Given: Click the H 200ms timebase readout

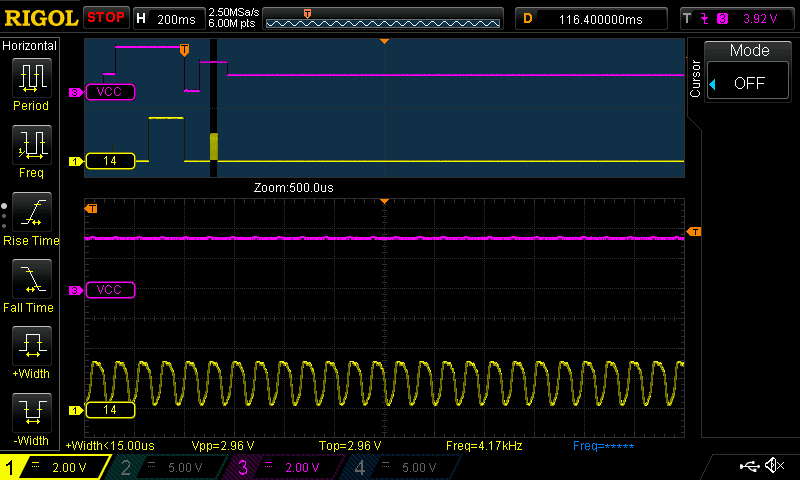Looking at the screenshot, I should (167, 18).
